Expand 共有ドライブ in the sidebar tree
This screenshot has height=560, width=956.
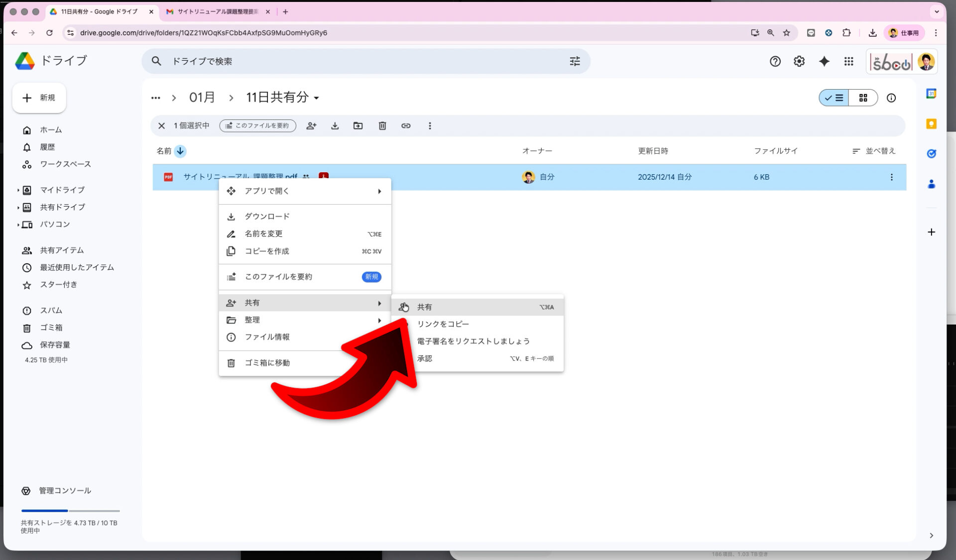[18, 207]
